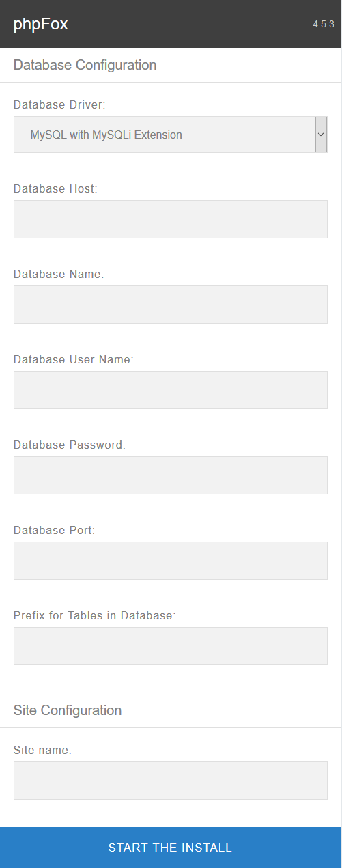Click the Database Port field
Image resolution: width=342 pixels, height=868 pixels.
coord(171,561)
